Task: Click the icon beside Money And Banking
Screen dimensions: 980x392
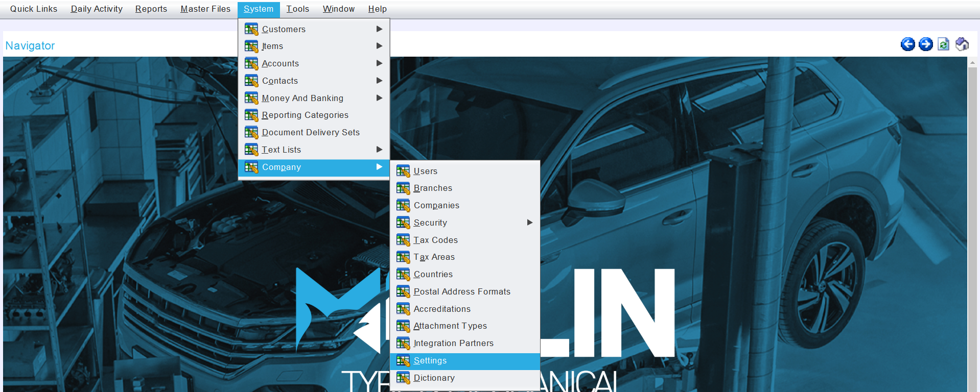Action: click(x=251, y=98)
